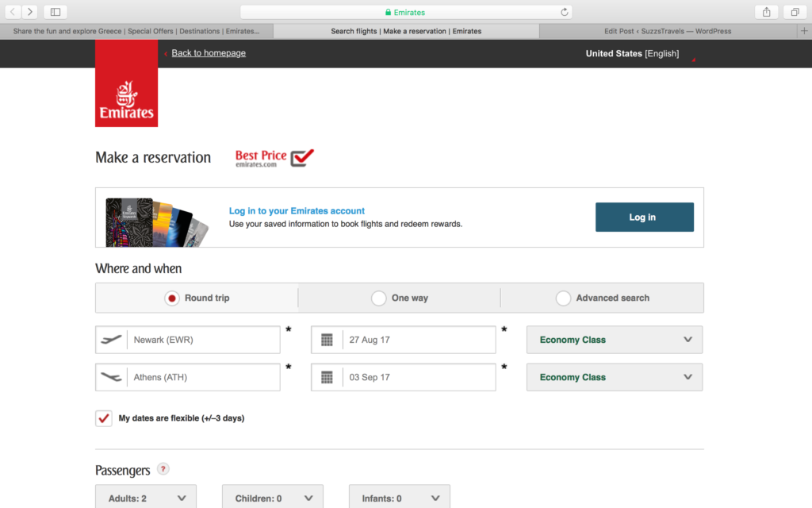The width and height of the screenshot is (812, 508).
Task: Click the landing plane icon beside Athens
Action: 111,377
